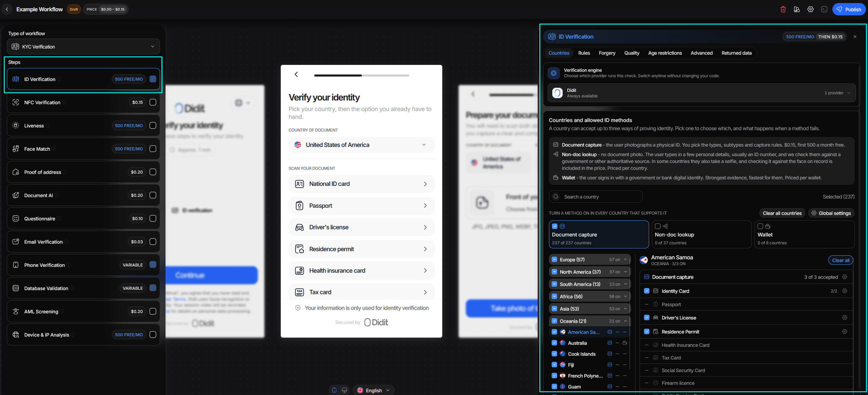Enable the AML Screening checkbox

click(153, 311)
